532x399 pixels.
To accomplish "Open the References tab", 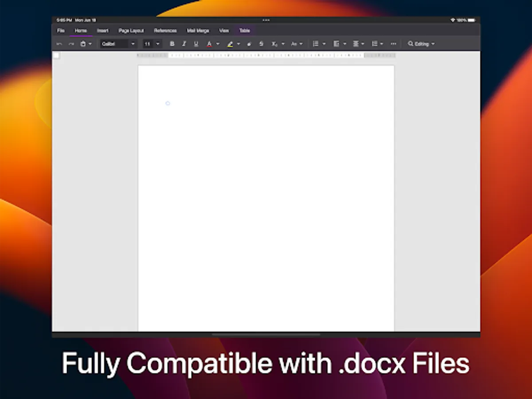I will click(165, 31).
